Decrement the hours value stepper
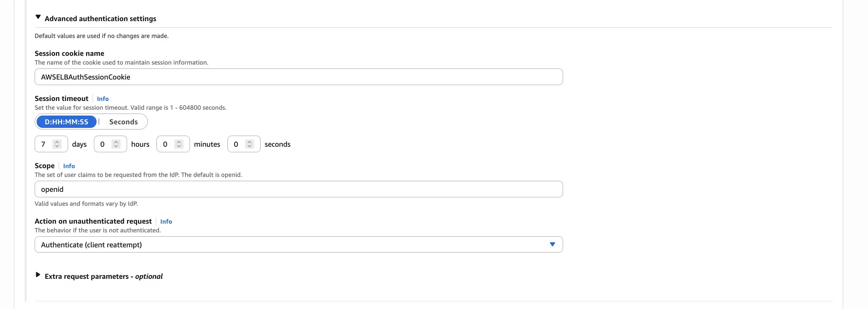 click(x=116, y=146)
